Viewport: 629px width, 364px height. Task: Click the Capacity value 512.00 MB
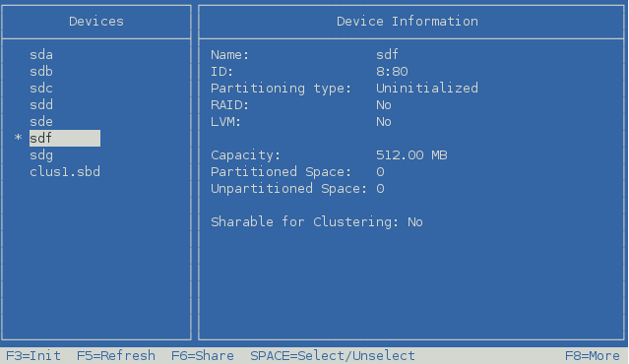(411, 155)
